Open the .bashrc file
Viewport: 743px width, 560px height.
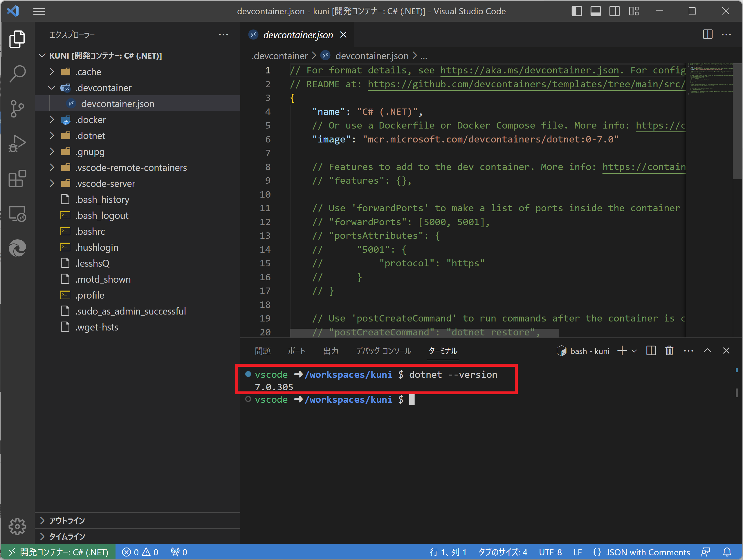coord(138,231)
